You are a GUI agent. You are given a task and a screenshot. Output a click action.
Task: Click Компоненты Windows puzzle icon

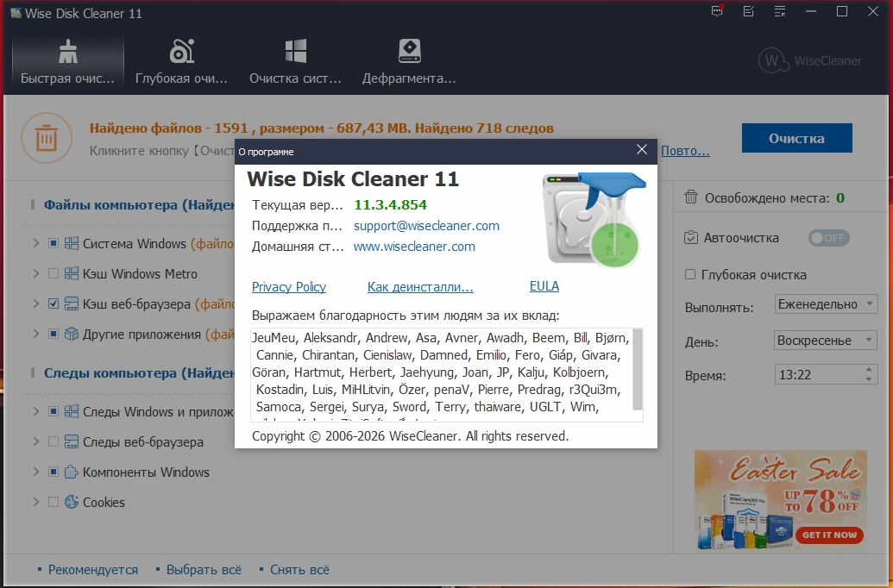(x=72, y=472)
